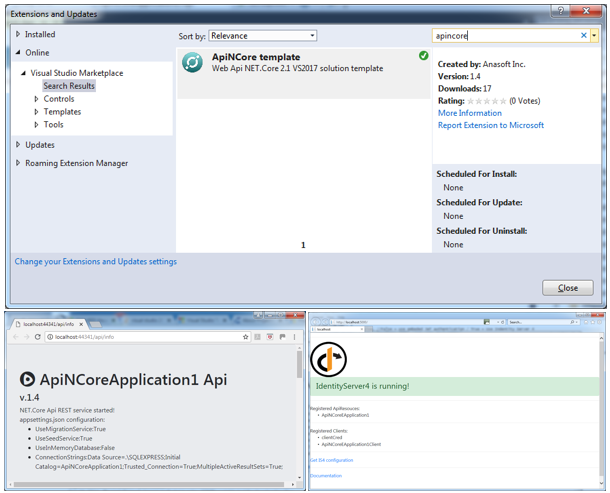Image resolution: width=610 pixels, height=493 pixels.
Task: Click the Chrome address bar URL
Action: [84, 337]
